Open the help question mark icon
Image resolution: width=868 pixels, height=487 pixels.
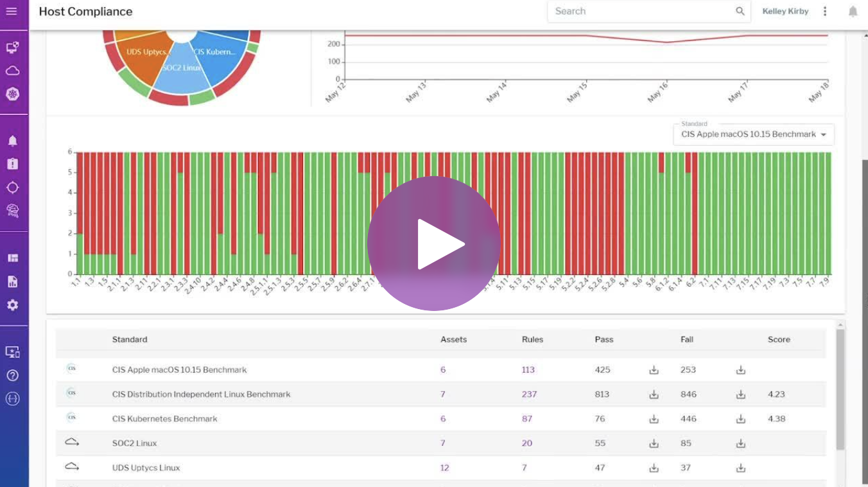pos(12,375)
